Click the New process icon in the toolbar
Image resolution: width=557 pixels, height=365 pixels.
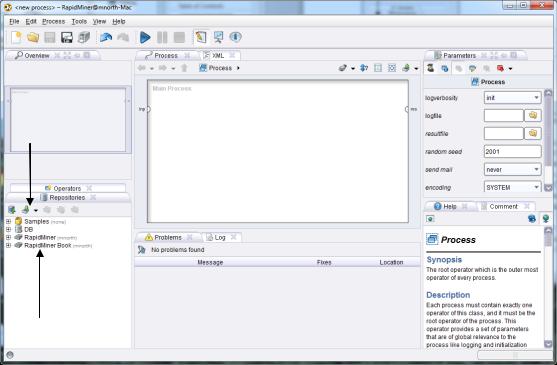[x=16, y=37]
